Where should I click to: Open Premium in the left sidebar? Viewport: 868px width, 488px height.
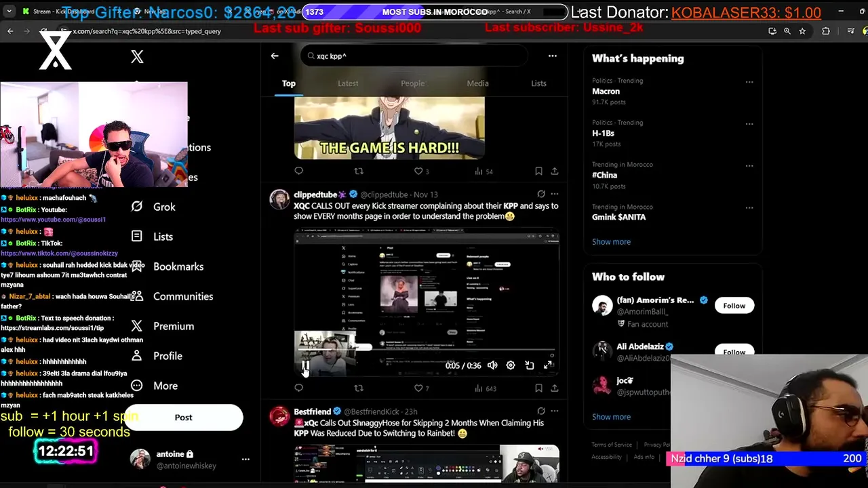click(x=162, y=326)
